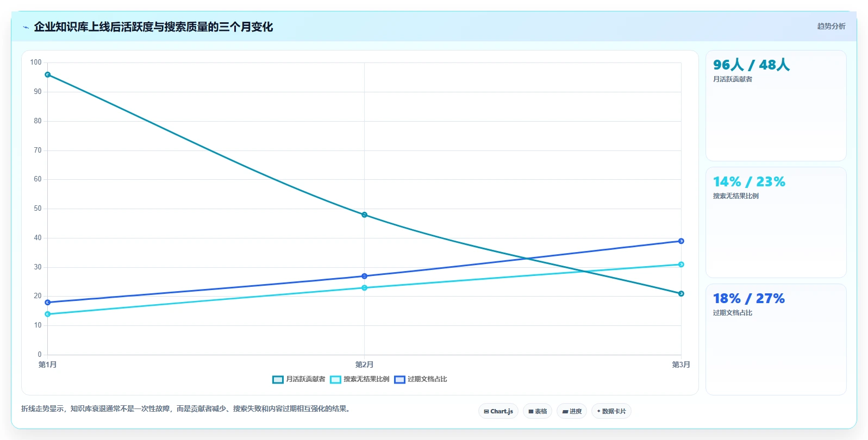Click the icon on the 表格 chip
This screenshot has height=440, width=868.
531,412
